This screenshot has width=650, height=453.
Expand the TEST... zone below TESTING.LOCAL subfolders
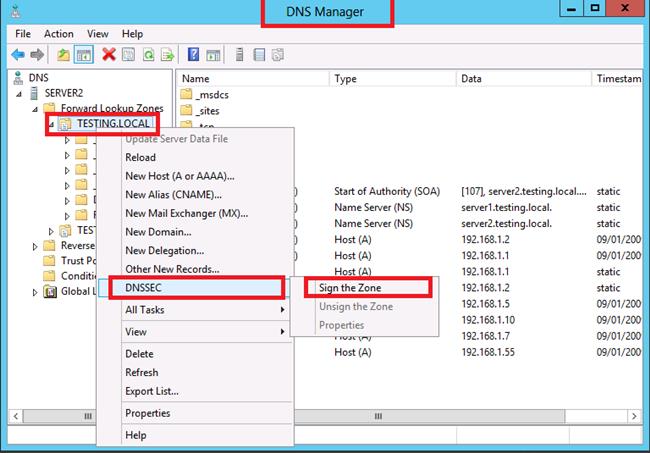point(51,231)
